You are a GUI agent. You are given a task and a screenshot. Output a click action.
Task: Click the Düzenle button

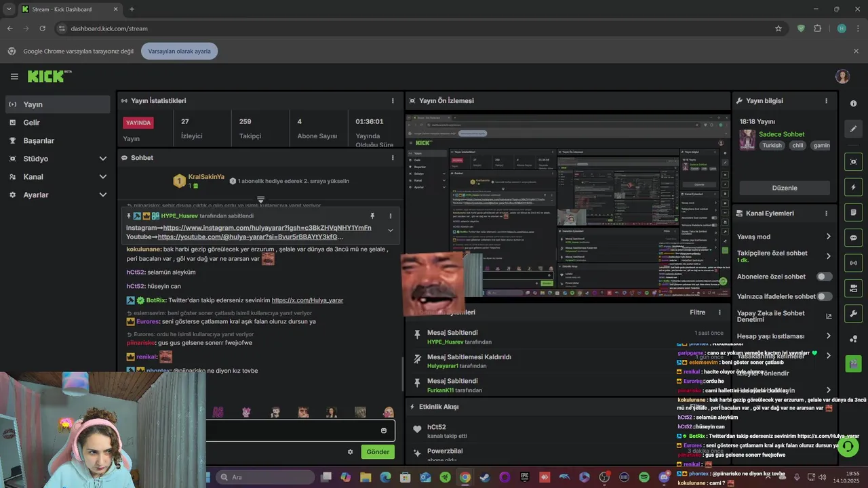click(785, 188)
